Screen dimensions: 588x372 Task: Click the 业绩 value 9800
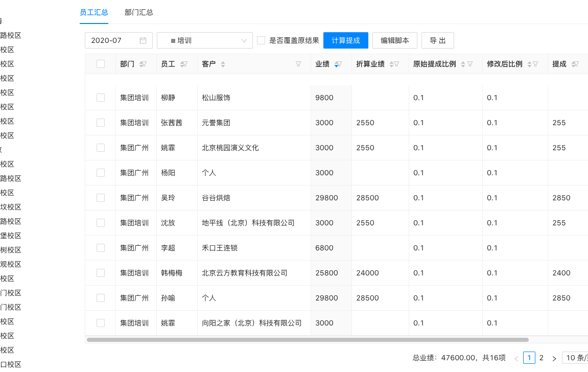point(324,98)
